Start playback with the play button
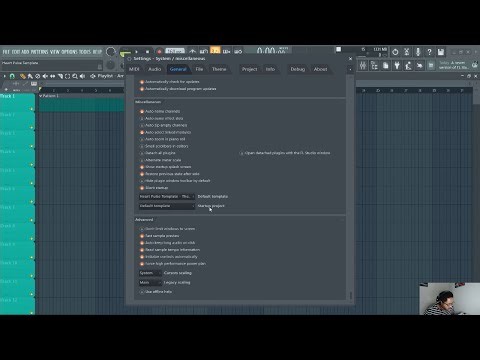The height and width of the screenshot is (360, 480). 137,52
